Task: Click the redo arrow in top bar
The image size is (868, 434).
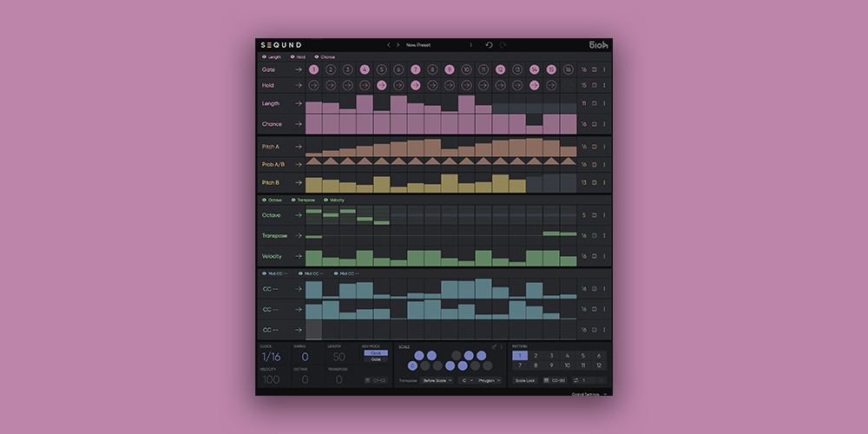Action: pyautogui.click(x=502, y=45)
